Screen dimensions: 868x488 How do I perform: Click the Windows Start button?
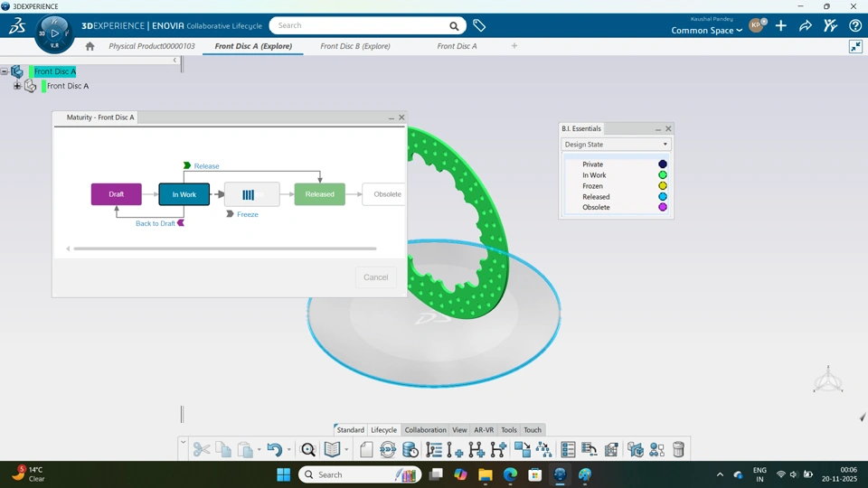tap(283, 474)
